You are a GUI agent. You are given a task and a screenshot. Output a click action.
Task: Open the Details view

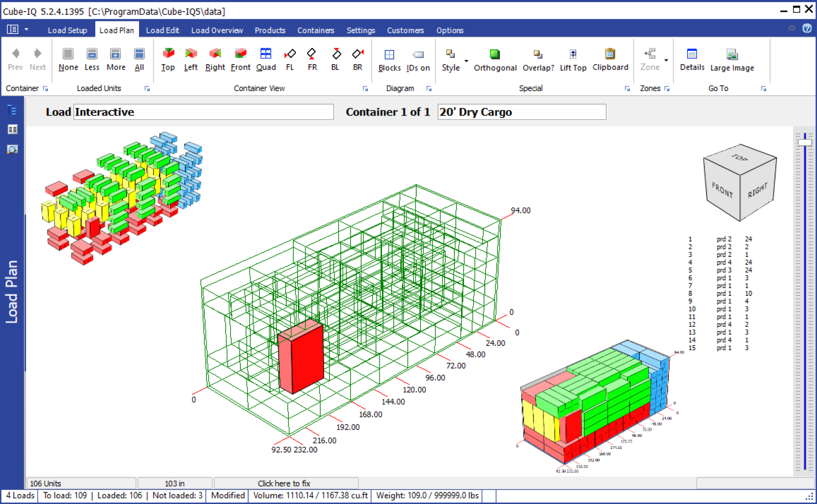(692, 59)
